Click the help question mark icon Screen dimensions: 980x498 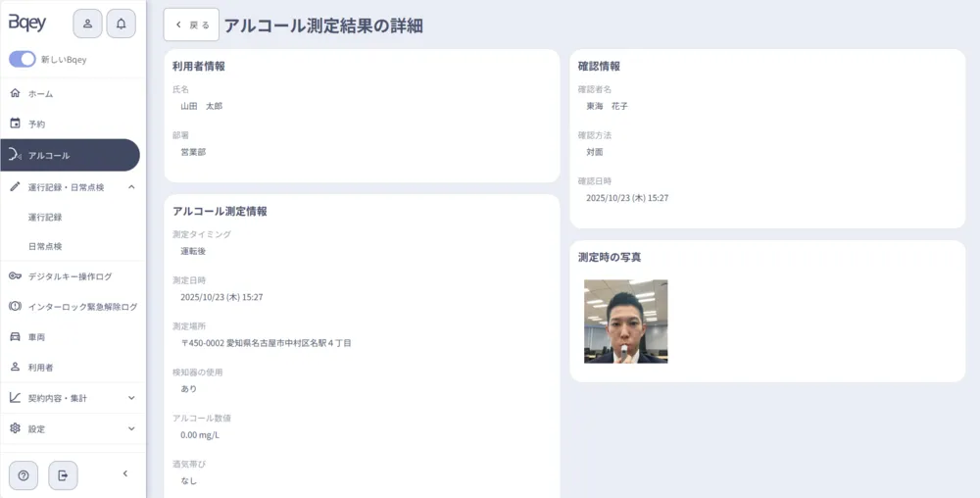click(24, 475)
